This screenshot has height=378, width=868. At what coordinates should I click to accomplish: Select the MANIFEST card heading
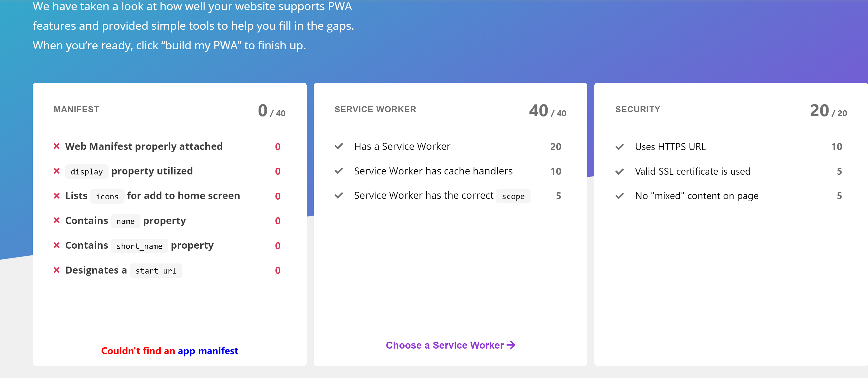pos(76,109)
